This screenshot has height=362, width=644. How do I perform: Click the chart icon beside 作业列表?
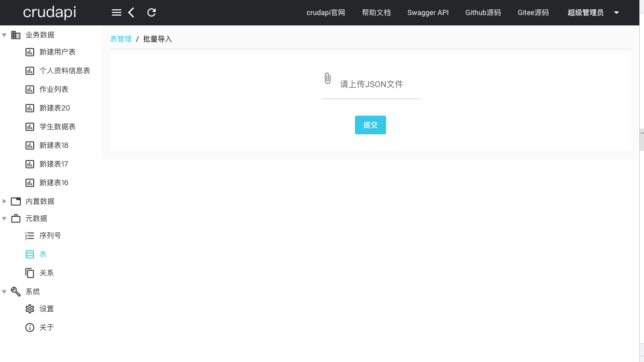30,89
